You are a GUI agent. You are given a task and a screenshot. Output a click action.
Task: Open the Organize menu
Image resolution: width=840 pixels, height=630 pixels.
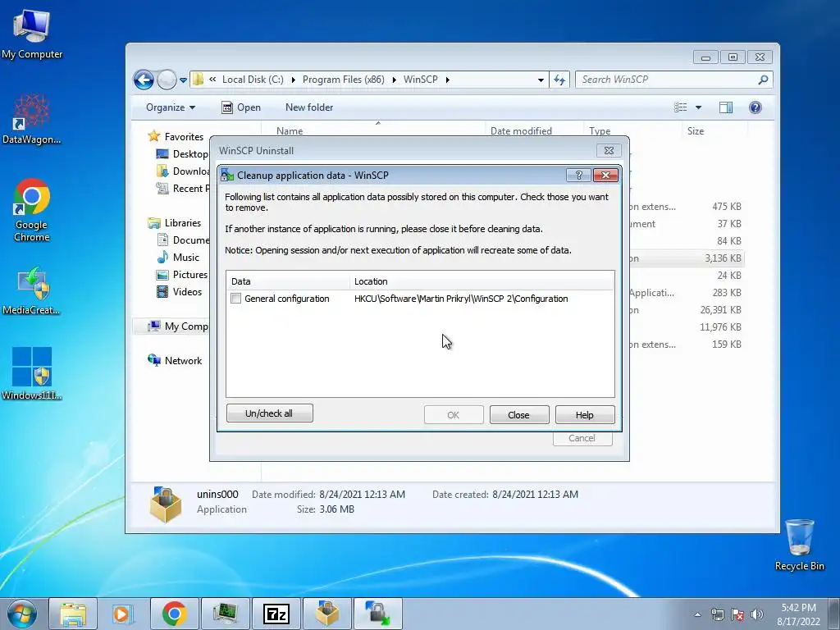point(171,107)
